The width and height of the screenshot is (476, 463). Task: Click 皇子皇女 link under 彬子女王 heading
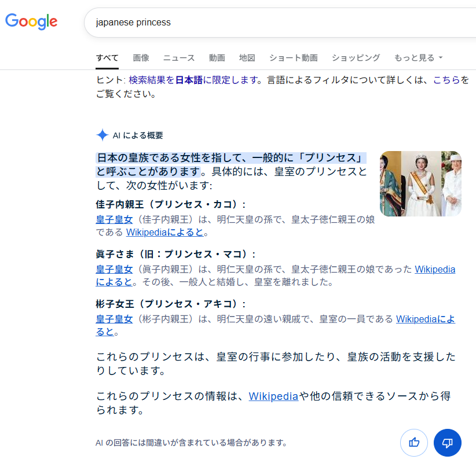click(x=114, y=319)
